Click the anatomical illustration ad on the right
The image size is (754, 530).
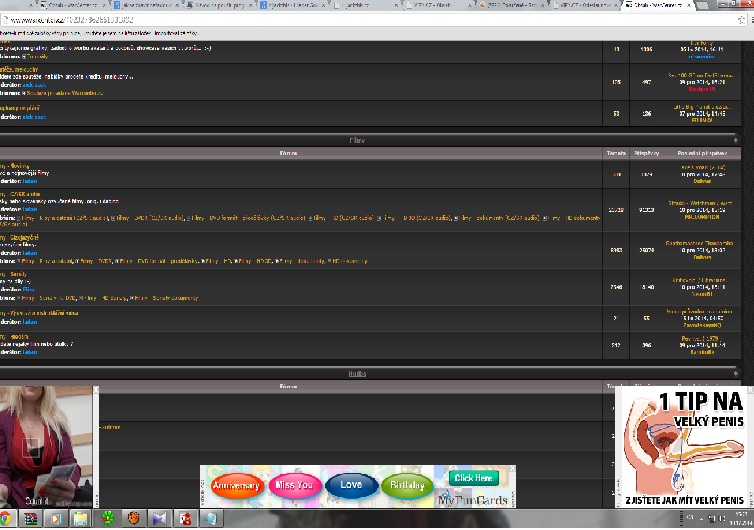[x=685, y=446]
